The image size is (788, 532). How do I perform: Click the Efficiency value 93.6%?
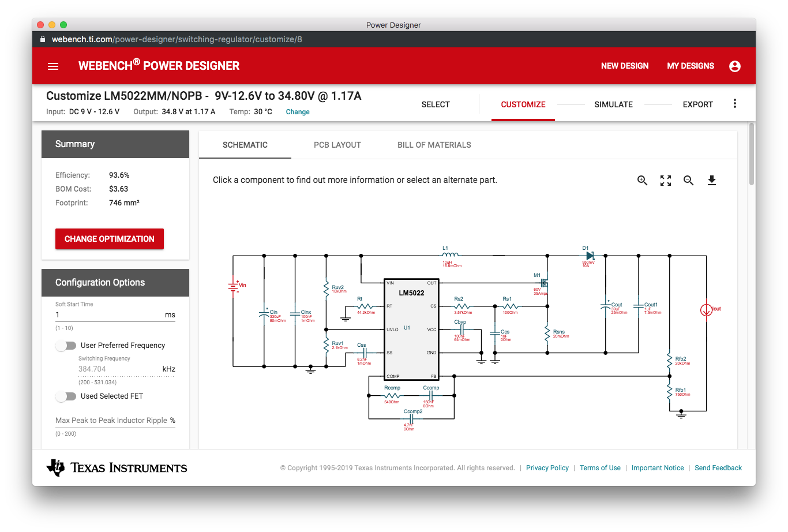119,175
